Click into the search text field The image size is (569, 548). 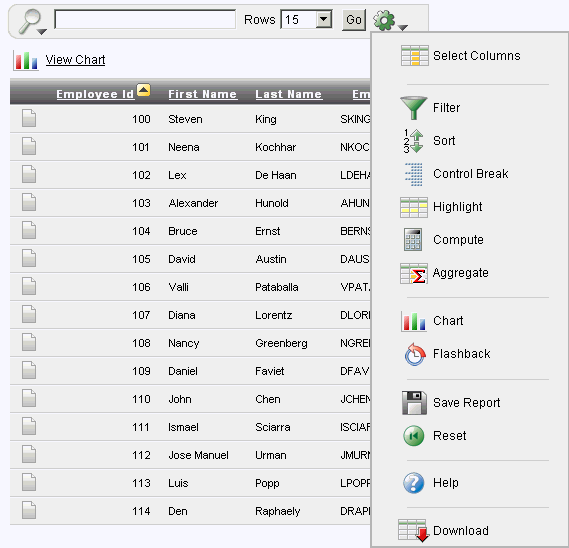click(x=145, y=19)
